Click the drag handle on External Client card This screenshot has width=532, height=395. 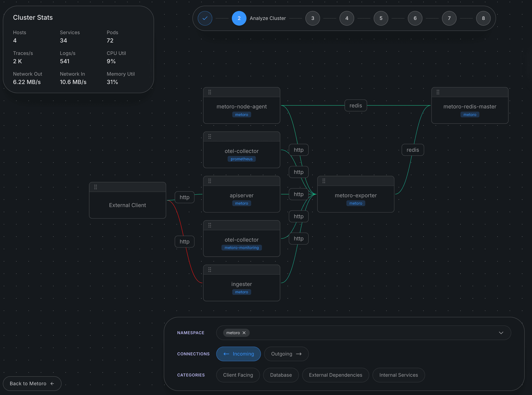(x=96, y=187)
